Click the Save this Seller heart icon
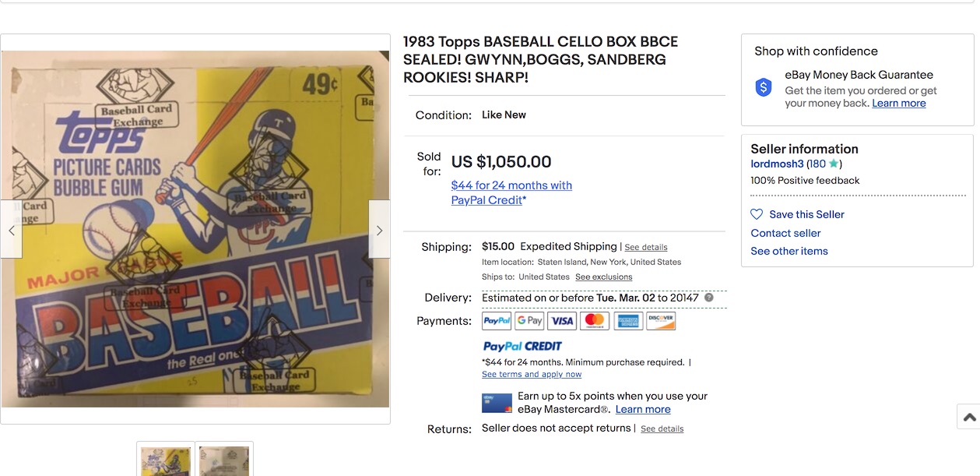Image resolution: width=980 pixels, height=476 pixels. click(757, 214)
